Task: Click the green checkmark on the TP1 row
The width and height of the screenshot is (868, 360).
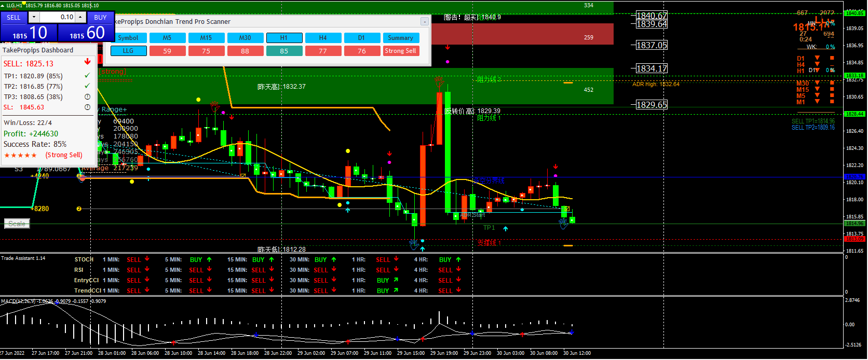Action: [x=87, y=76]
